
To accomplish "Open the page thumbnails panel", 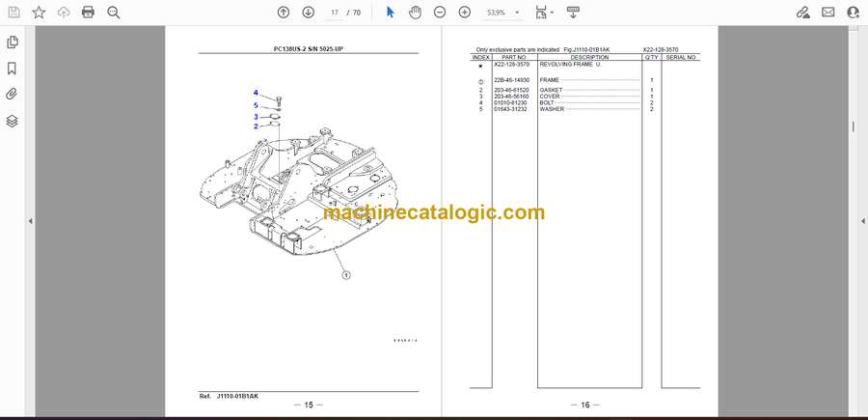I will (12, 42).
